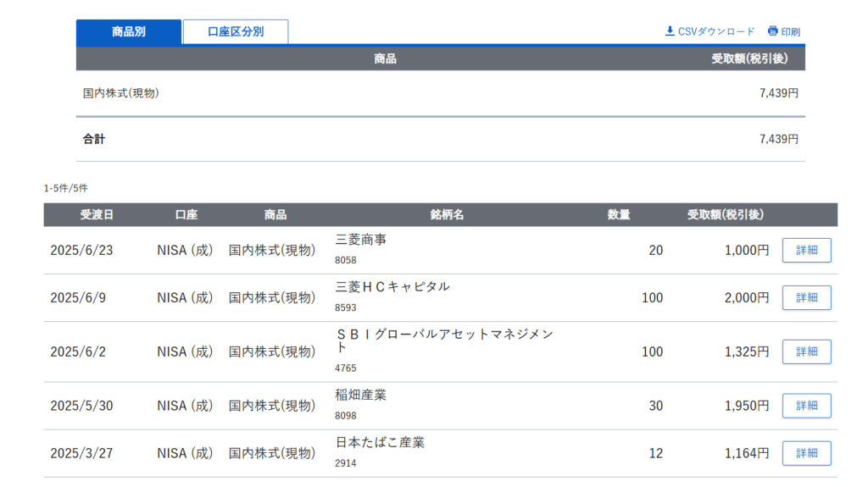868x487 pixels.
Task: Click the date 2025/6/23
Action: (x=81, y=250)
